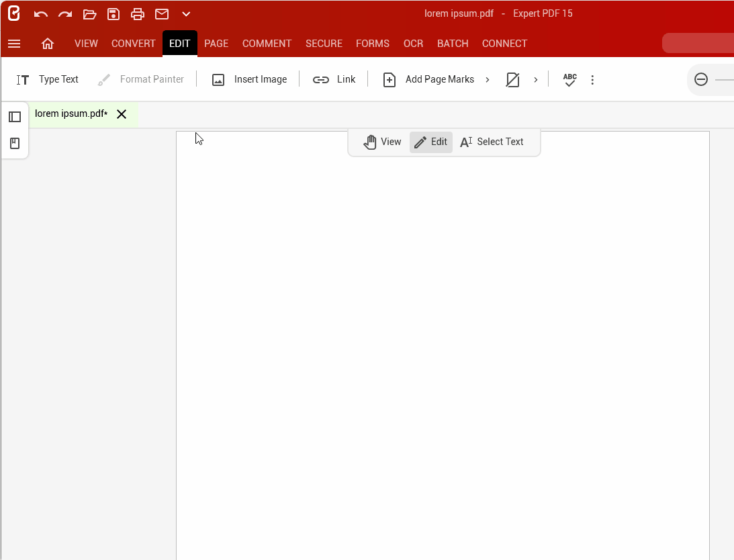The height and width of the screenshot is (560, 734).
Task: Expand the quick access toolbar dropdown
Action: click(x=186, y=14)
